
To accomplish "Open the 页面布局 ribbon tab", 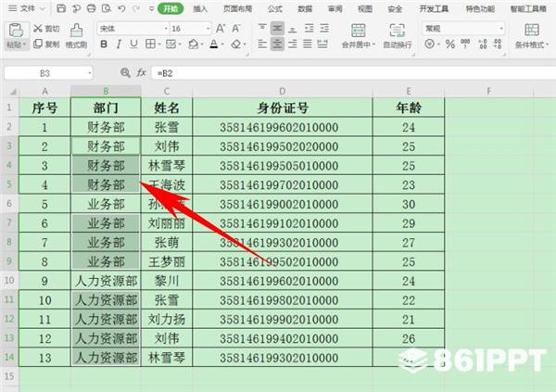I will [x=237, y=9].
